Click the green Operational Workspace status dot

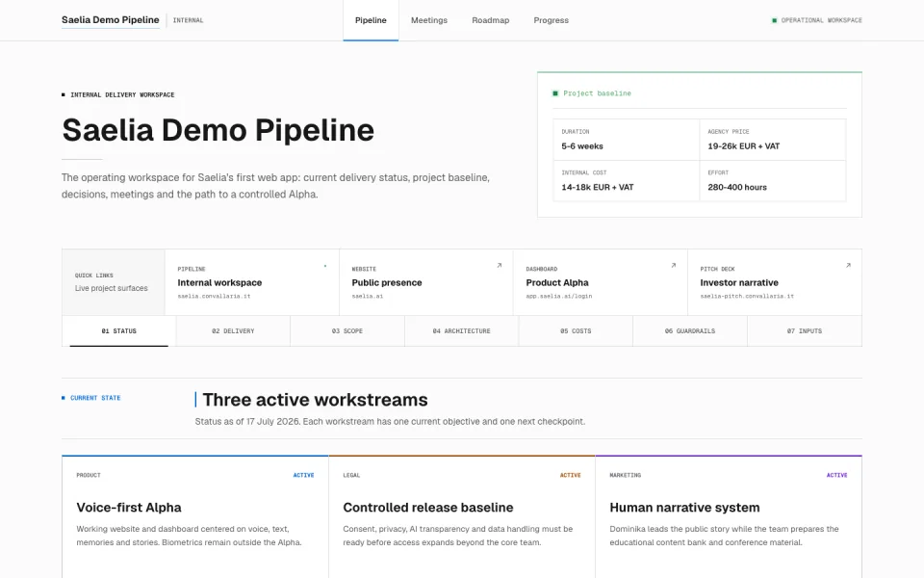click(x=774, y=20)
